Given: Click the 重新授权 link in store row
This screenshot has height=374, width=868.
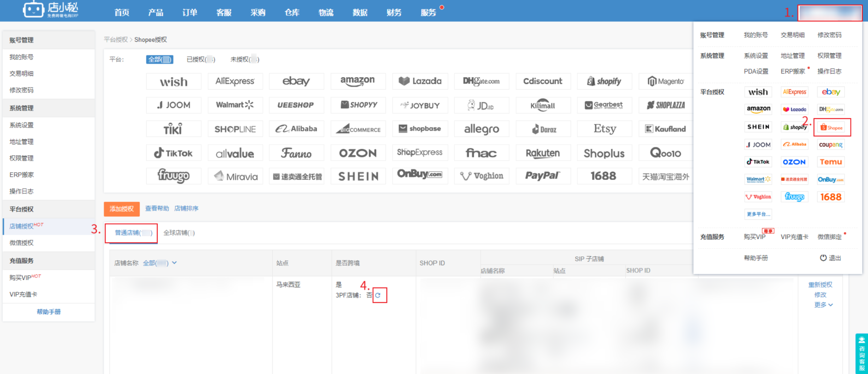Looking at the screenshot, I should click(820, 284).
